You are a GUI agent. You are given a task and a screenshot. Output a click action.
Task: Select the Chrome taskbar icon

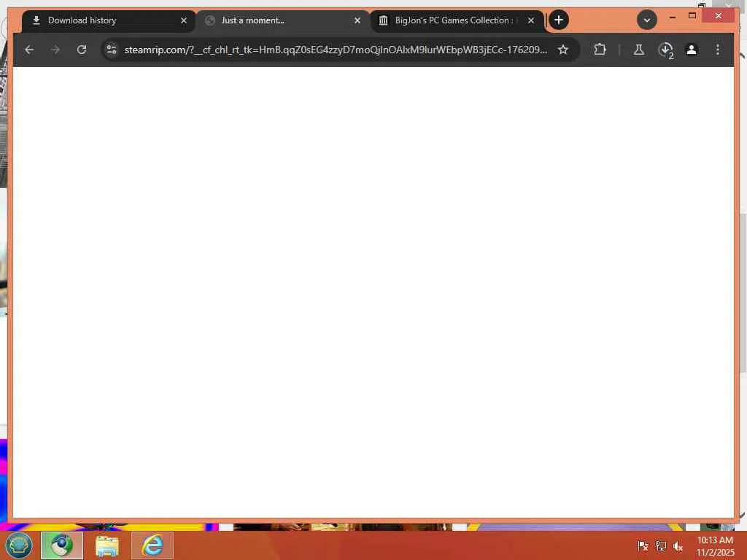pos(62,545)
